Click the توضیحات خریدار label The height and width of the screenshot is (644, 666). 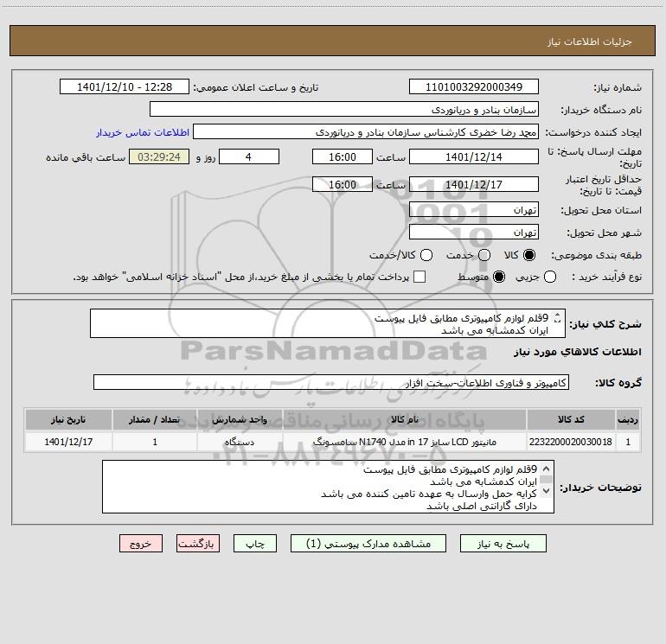click(x=600, y=488)
